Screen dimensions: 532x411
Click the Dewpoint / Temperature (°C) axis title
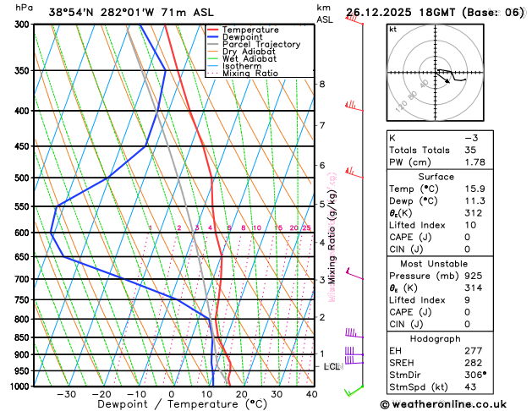coord(182,404)
